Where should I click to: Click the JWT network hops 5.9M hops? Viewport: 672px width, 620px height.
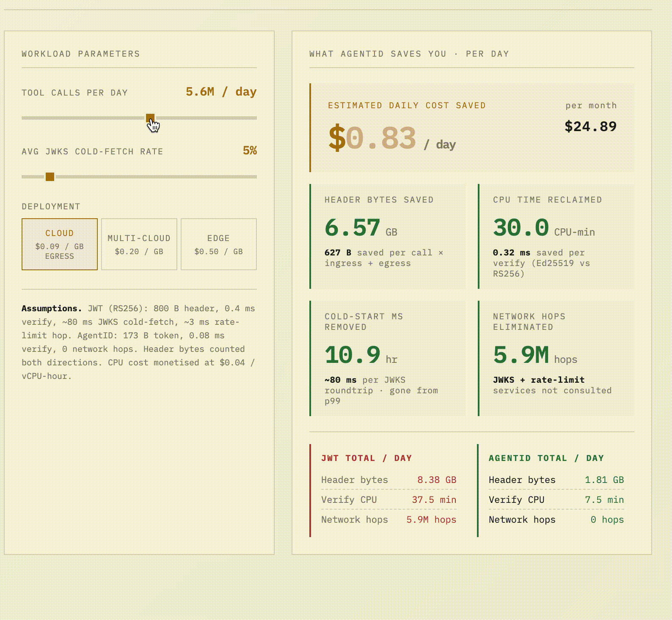click(431, 520)
